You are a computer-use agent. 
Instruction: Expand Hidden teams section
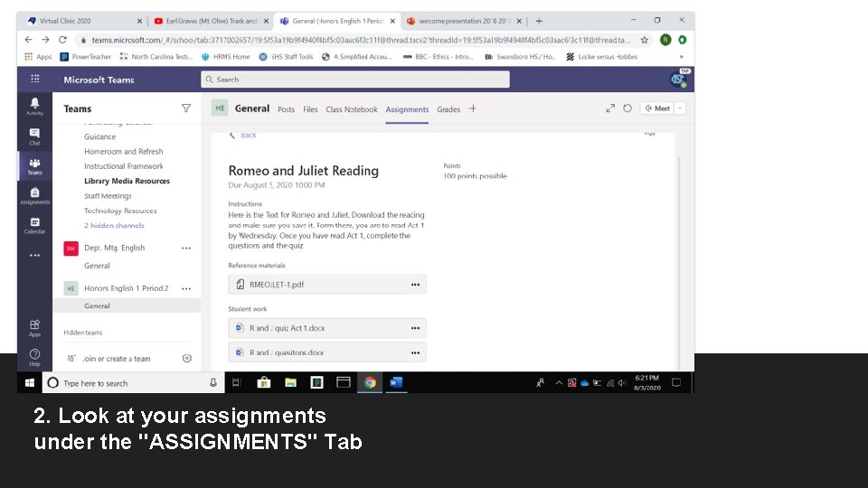pos(83,333)
